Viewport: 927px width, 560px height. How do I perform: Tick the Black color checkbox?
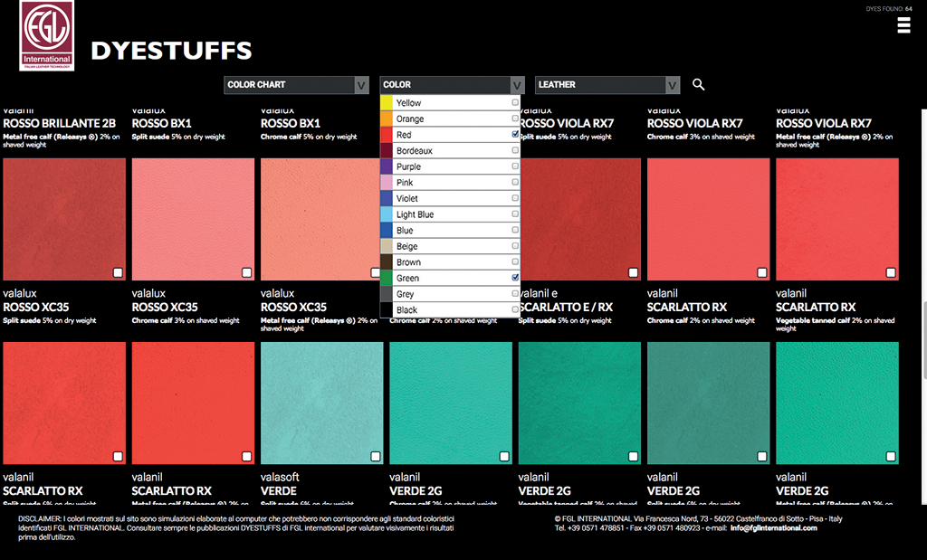515,309
